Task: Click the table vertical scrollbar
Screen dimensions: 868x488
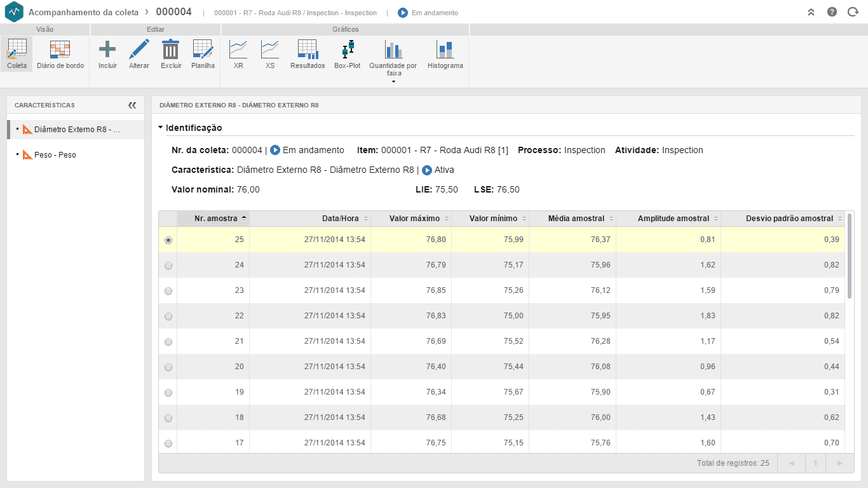Action: point(850,256)
